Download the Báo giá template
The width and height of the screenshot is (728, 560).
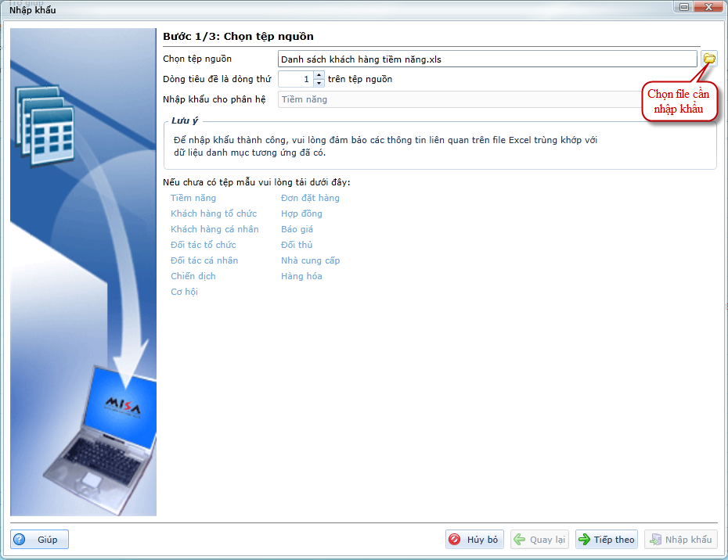(297, 229)
